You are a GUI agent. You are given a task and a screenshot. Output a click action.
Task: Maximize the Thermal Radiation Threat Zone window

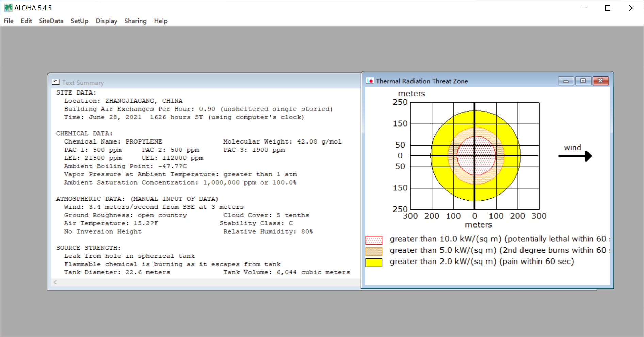pos(583,81)
